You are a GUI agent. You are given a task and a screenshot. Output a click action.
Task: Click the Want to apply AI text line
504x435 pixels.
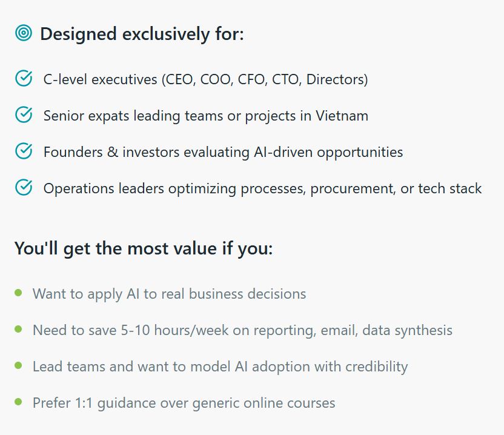(x=169, y=294)
